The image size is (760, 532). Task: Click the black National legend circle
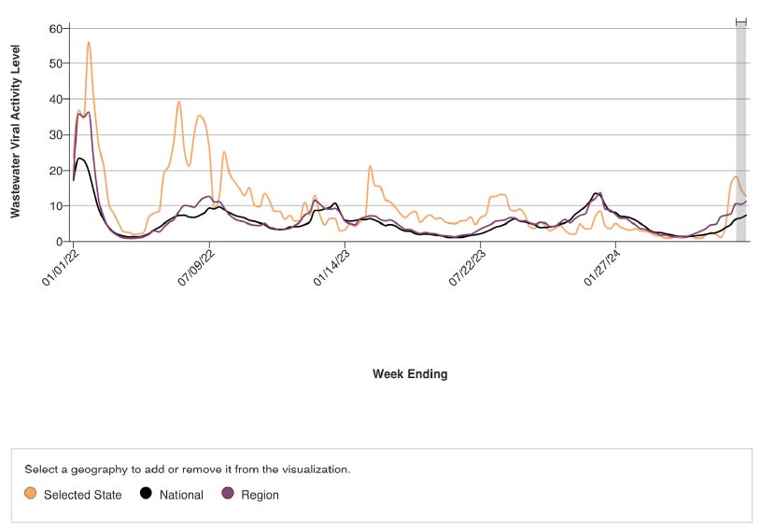[146, 494]
